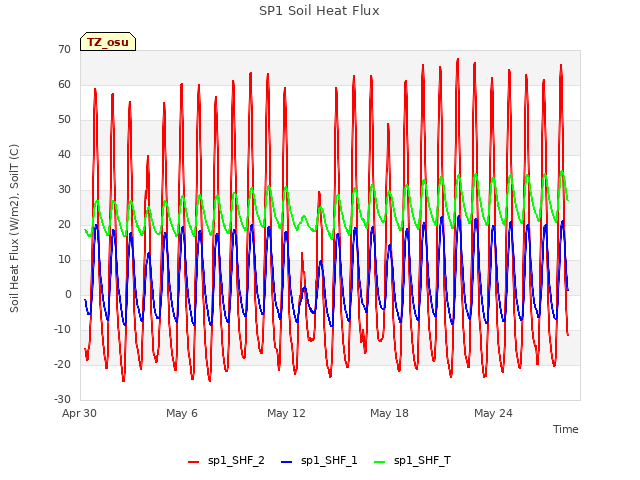The width and height of the screenshot is (640, 480).
Task: Click the Apr 30 x-axis tick label
Action: point(80,413)
